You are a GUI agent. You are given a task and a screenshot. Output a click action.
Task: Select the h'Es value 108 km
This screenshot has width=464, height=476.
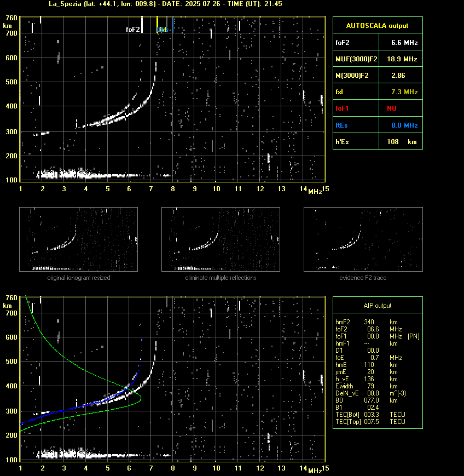point(402,142)
